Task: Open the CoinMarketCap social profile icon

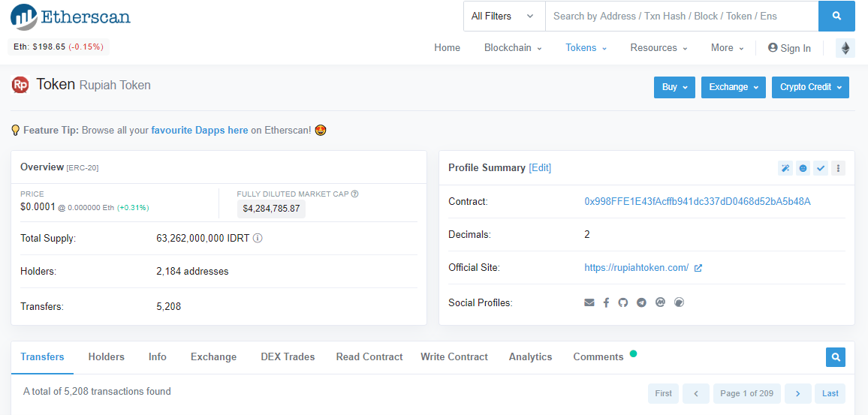Action: coord(660,302)
